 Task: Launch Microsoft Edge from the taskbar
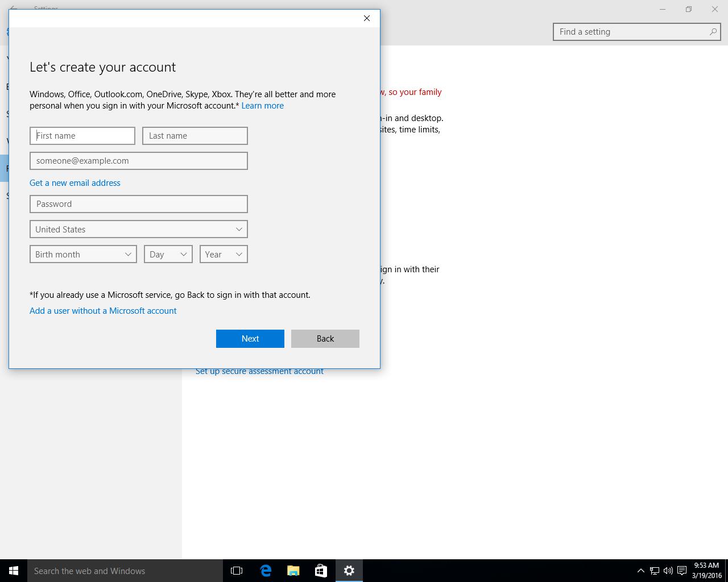point(266,571)
